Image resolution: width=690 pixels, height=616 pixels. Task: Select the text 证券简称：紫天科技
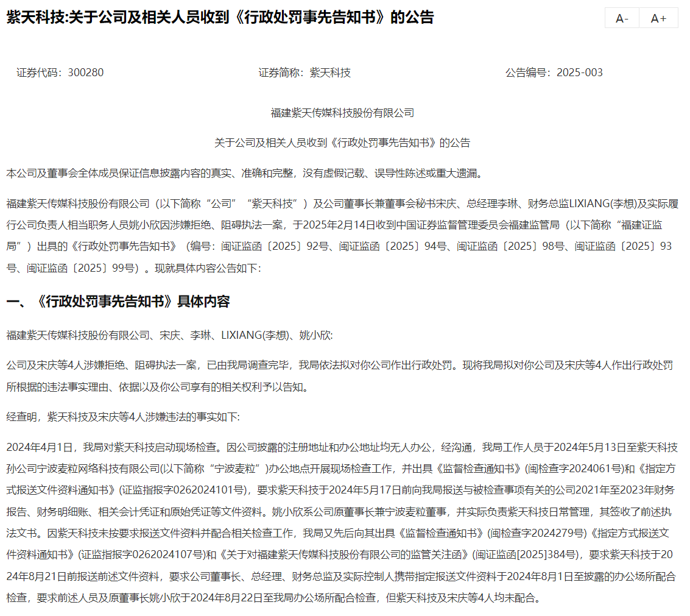(305, 73)
